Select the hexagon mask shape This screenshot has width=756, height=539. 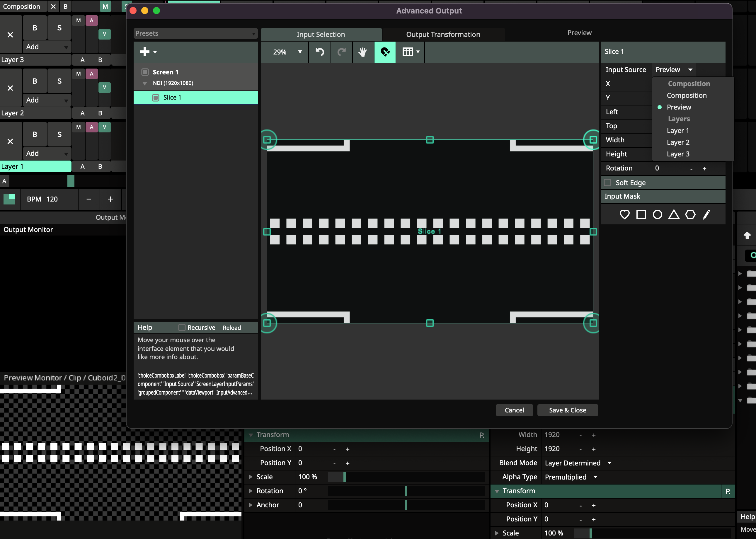[x=690, y=215]
